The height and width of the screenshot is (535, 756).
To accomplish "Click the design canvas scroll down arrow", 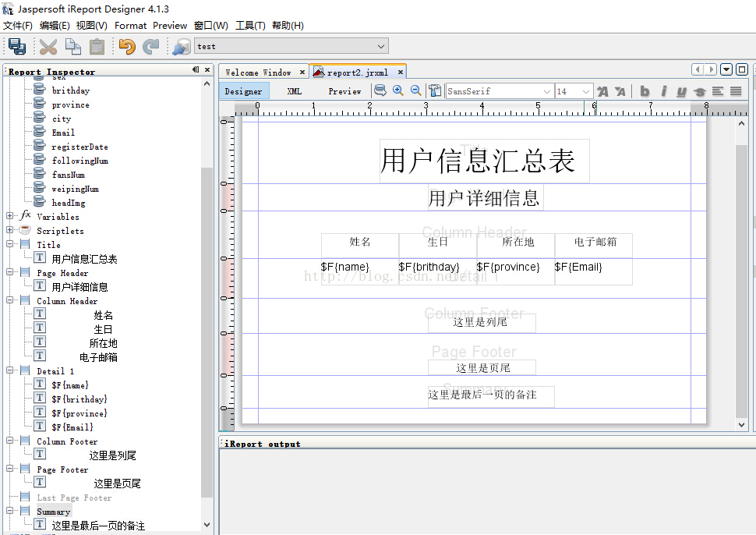I will click(x=741, y=425).
